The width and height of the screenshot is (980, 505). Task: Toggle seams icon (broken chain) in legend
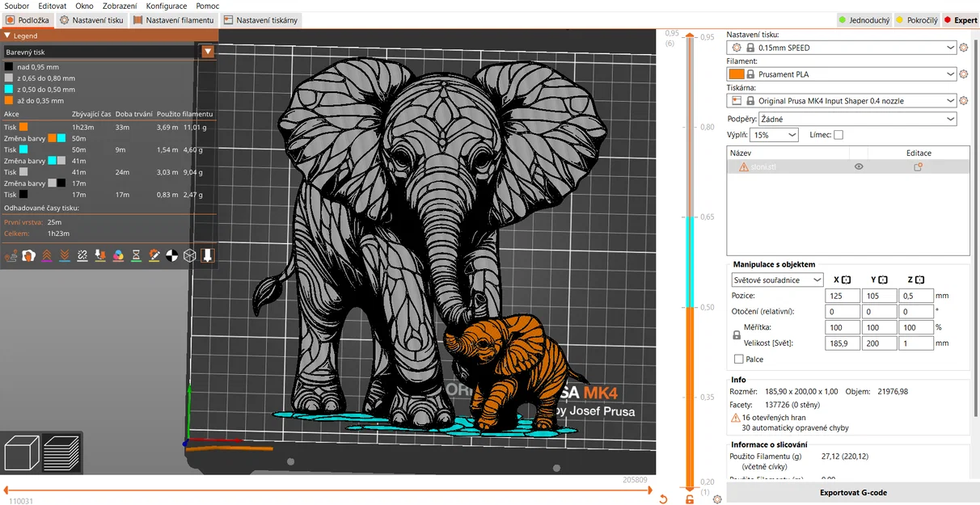(82, 255)
